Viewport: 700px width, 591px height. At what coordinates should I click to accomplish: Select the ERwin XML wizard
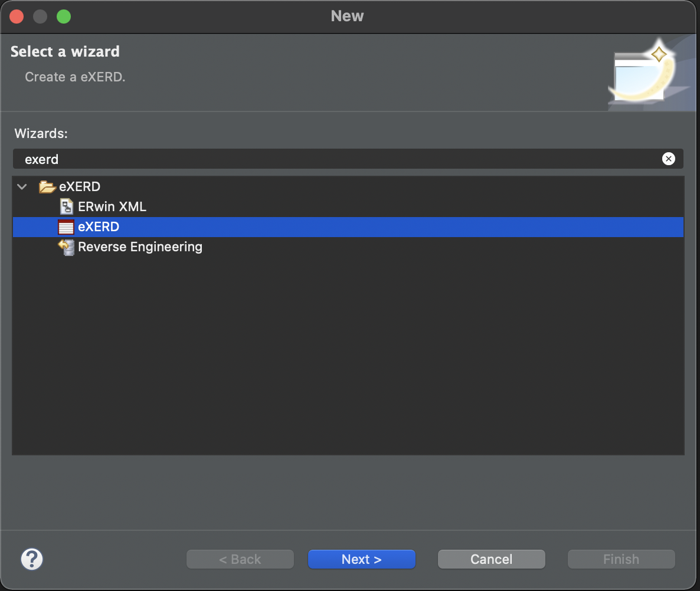[112, 206]
